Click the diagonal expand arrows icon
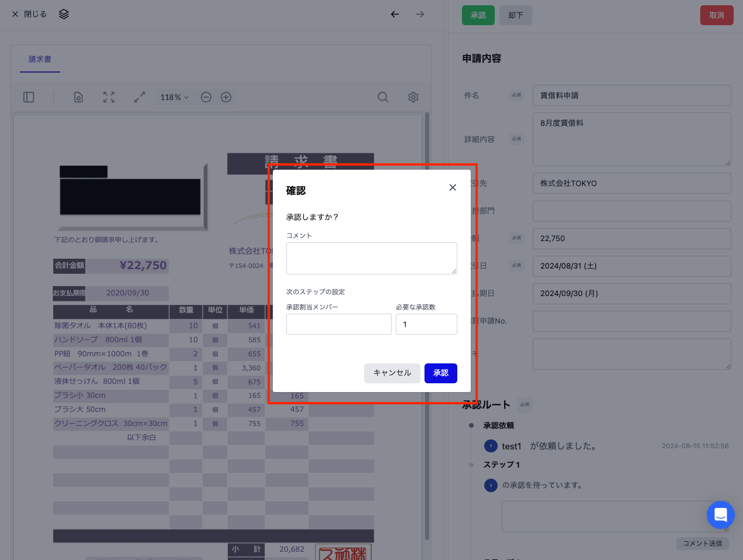Screen dimensions: 743x560 tap(139, 97)
